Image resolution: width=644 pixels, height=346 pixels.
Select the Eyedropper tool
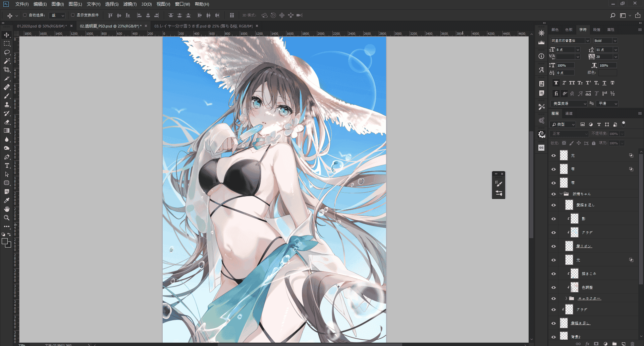[x=7, y=200]
